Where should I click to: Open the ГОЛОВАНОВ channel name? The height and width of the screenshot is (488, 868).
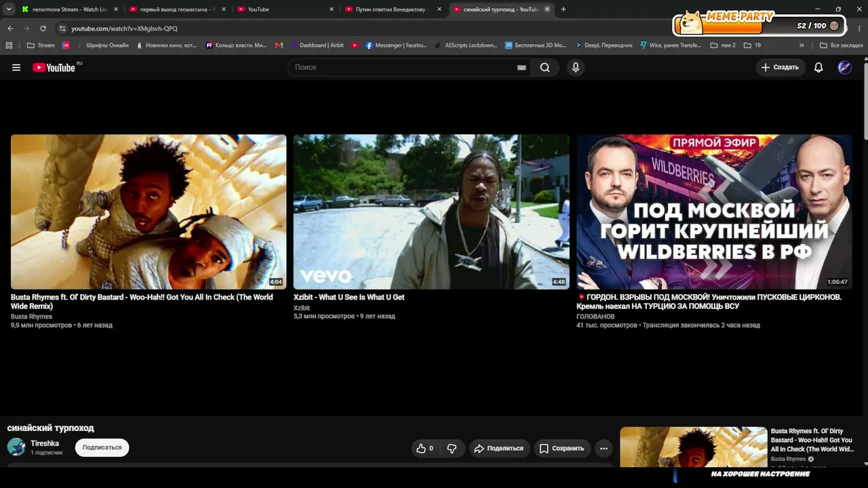[595, 317]
